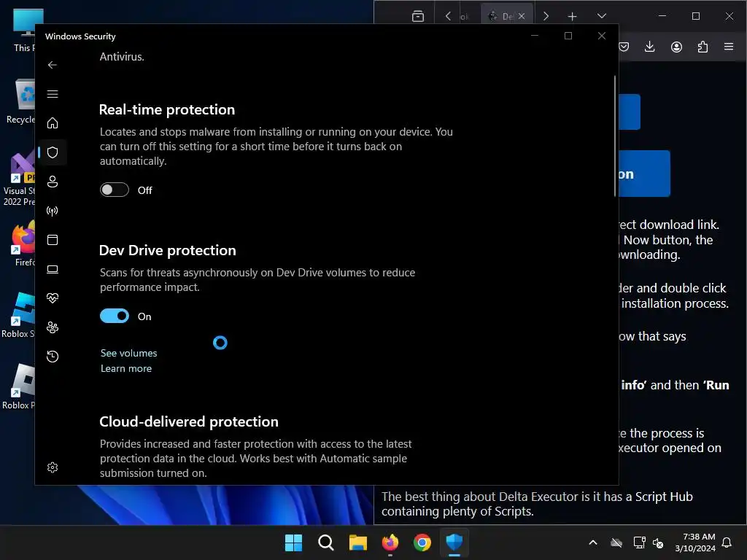Image resolution: width=747 pixels, height=560 pixels.
Task: Close the Firefox Delta tab
Action: click(522, 16)
